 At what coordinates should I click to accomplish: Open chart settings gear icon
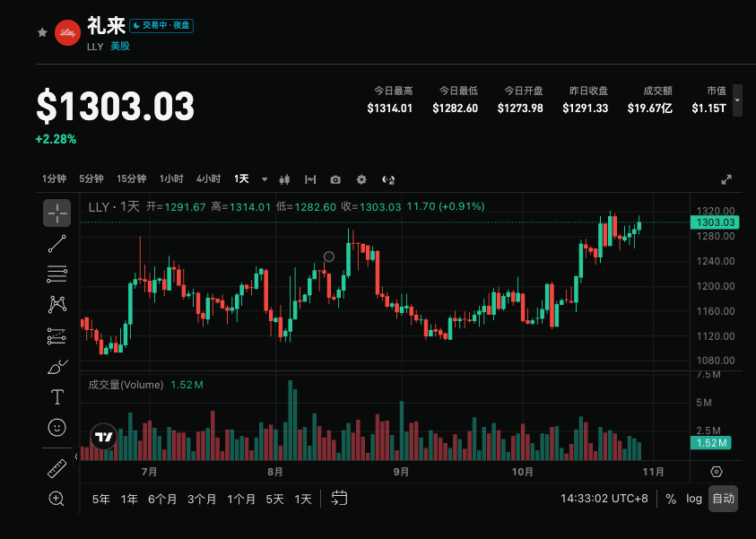[361, 180]
